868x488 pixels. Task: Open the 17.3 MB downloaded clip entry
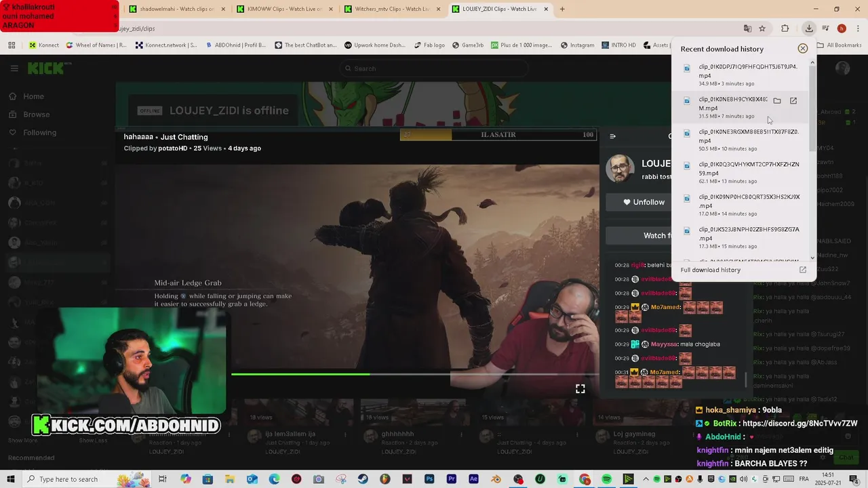coord(741,237)
